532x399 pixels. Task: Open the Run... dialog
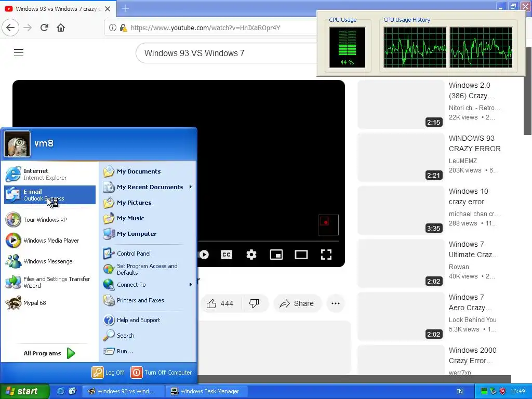click(x=148, y=351)
